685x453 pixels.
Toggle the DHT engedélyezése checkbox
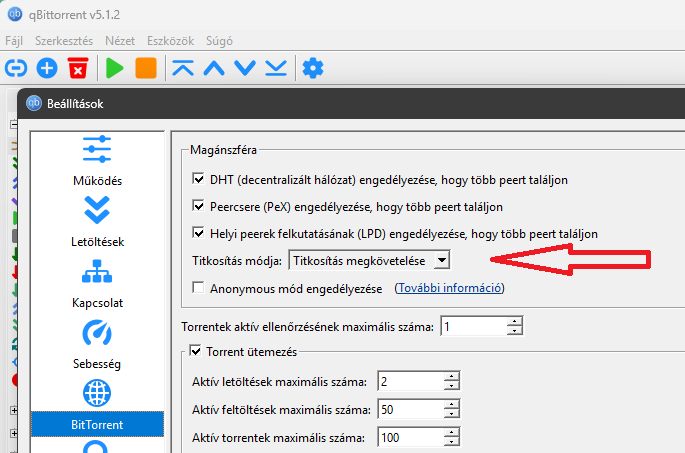198,179
